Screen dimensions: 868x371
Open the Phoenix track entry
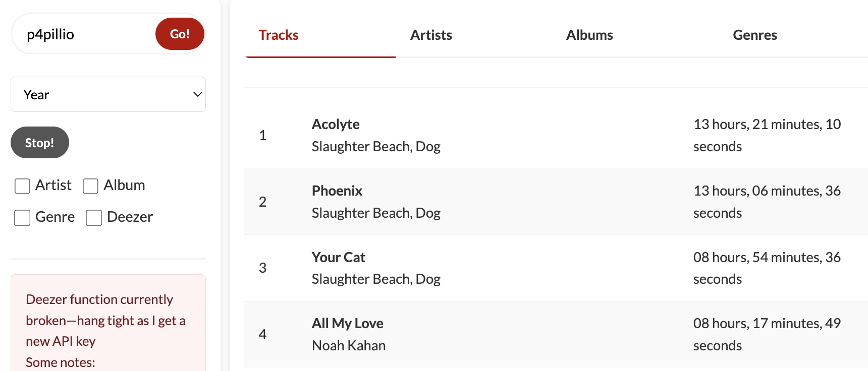point(337,191)
